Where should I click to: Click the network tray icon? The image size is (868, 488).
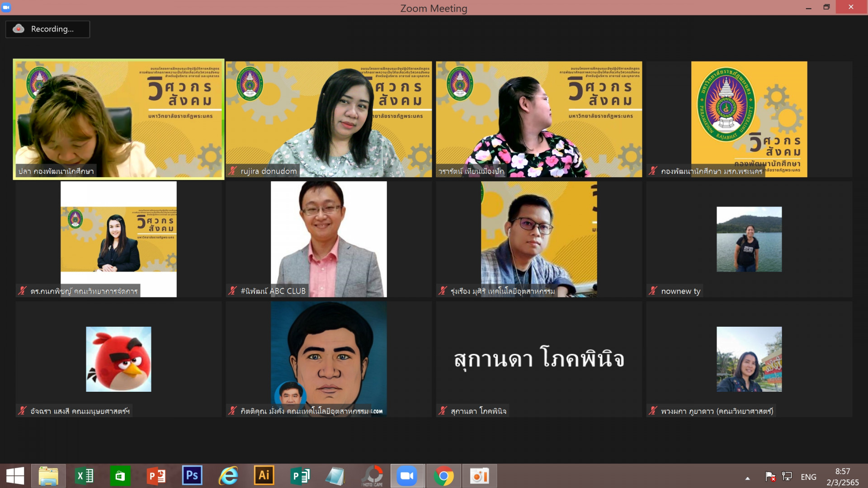coord(787,477)
